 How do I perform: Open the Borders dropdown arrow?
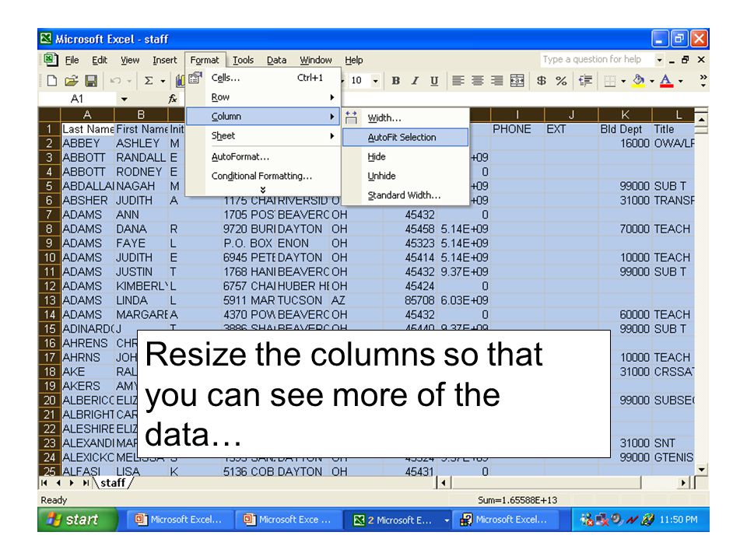[623, 81]
